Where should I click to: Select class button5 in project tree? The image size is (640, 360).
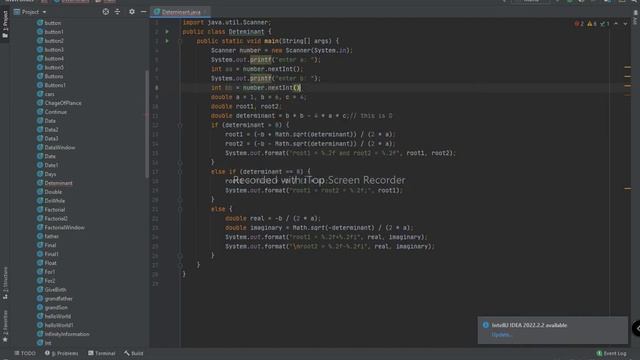[x=50, y=67]
